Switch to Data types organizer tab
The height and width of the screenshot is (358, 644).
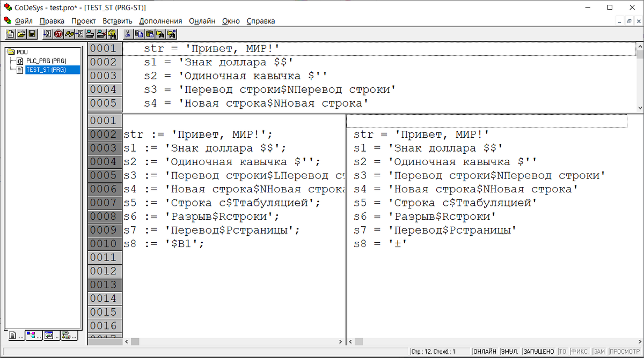34,335
